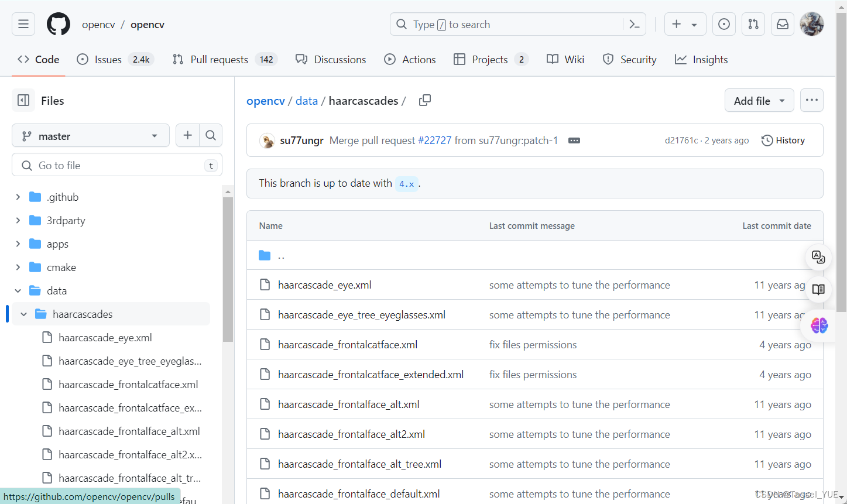Collapse the file tree panel icon
Viewport: 847px width, 504px height.
coord(23,101)
